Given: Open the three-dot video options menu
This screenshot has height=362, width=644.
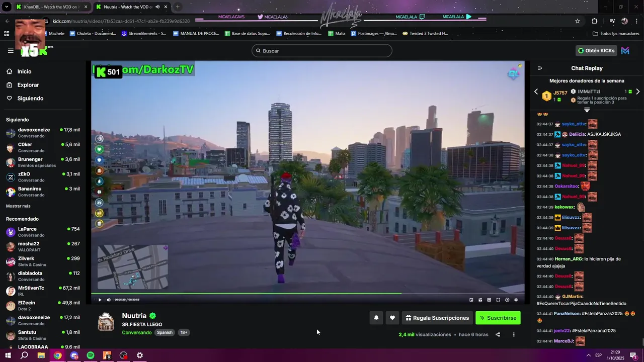Looking at the screenshot, I should pyautogui.click(x=514, y=334).
